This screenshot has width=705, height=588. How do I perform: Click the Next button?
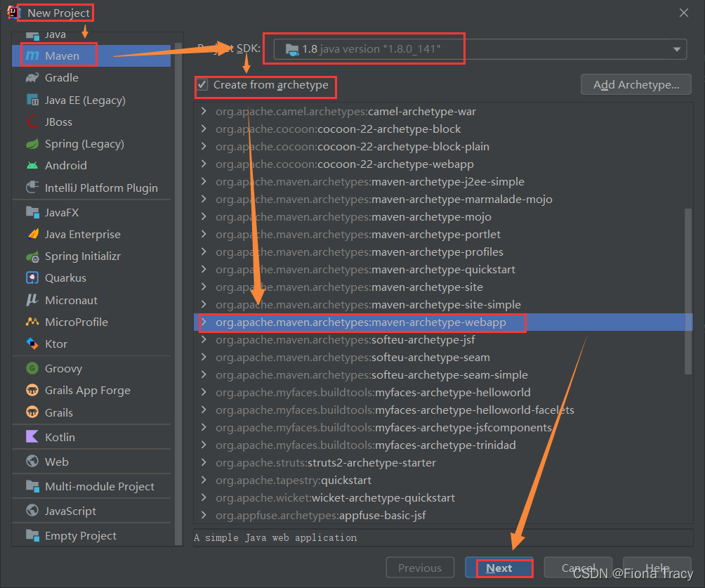tap(499, 568)
